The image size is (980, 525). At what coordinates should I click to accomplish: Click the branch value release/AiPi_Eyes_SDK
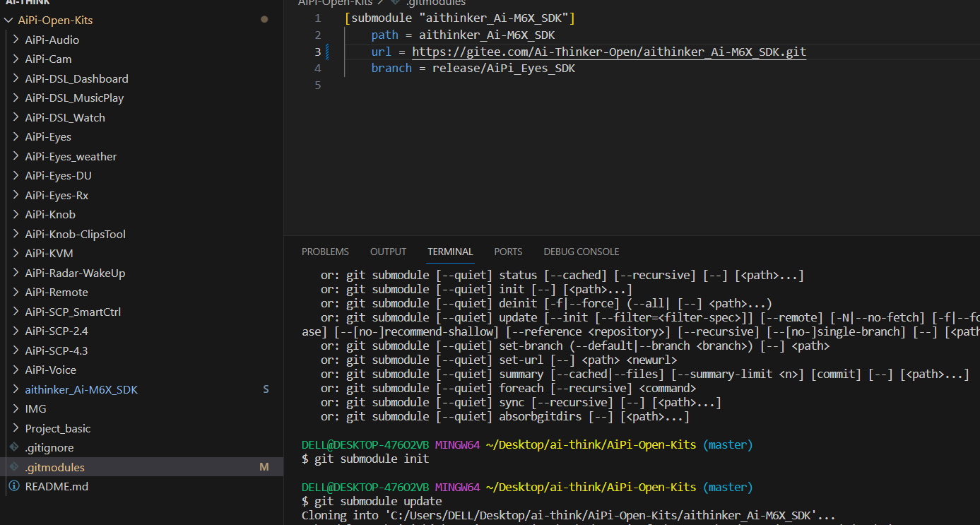coord(504,69)
